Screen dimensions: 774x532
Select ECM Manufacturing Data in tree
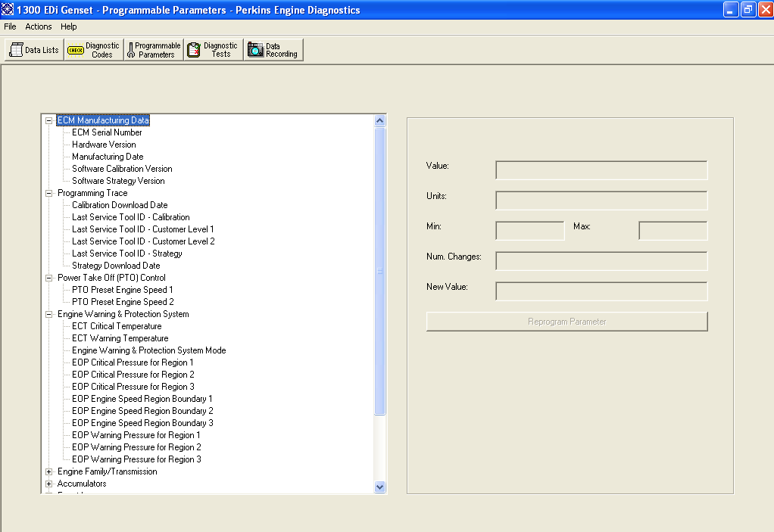(103, 120)
